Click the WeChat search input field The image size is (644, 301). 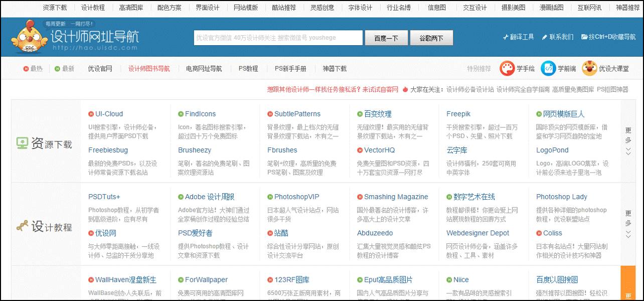click(277, 37)
